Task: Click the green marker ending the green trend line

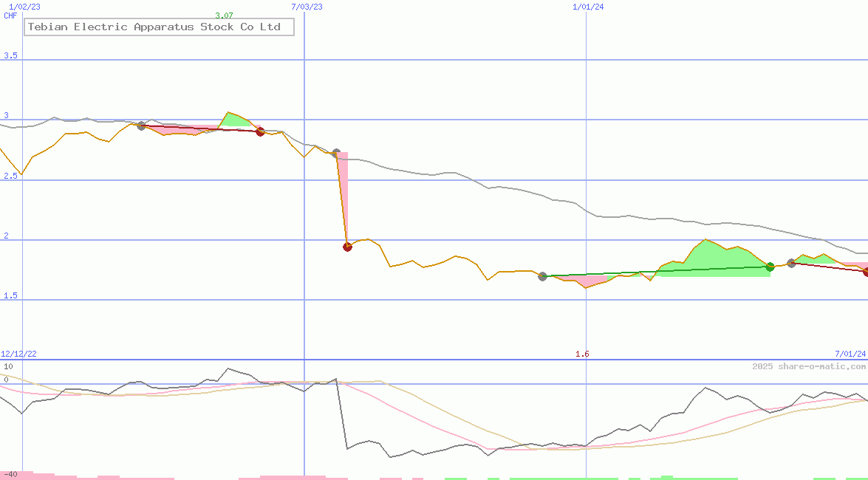Action: (x=770, y=267)
